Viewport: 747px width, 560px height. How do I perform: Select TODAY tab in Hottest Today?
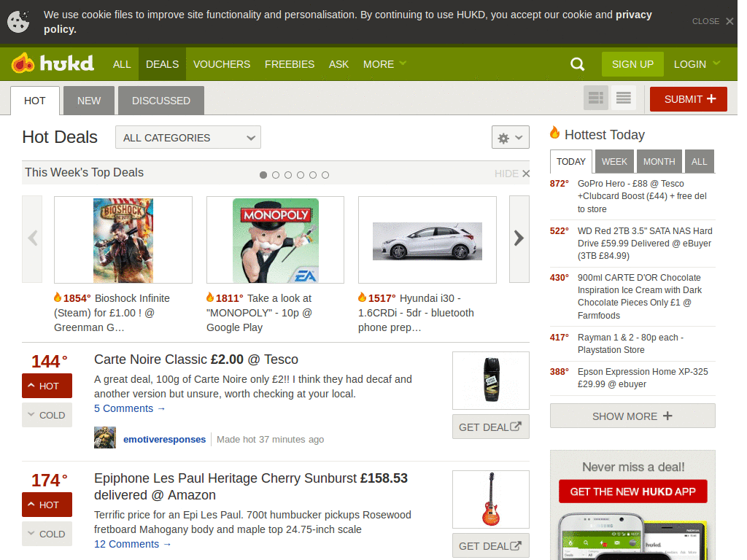570,162
